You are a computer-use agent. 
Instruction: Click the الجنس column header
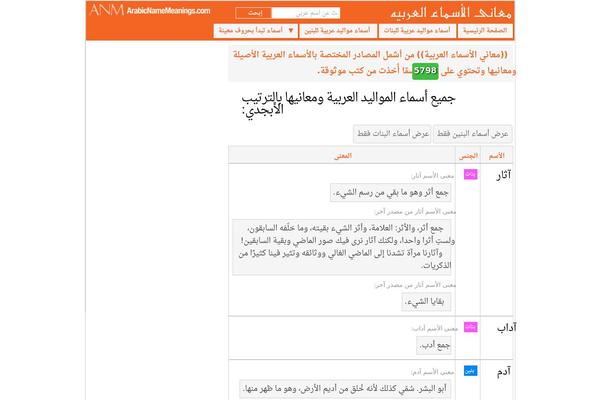[468, 155]
